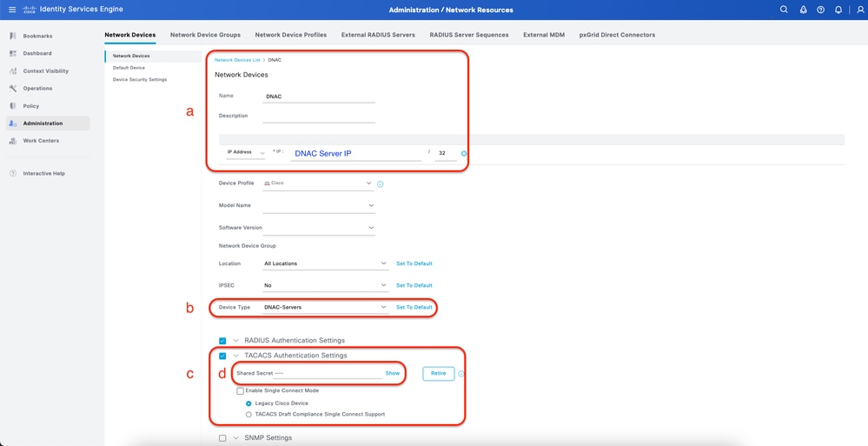The height and width of the screenshot is (446, 868).
Task: Click the Bookmarks sidebar icon
Action: click(13, 36)
